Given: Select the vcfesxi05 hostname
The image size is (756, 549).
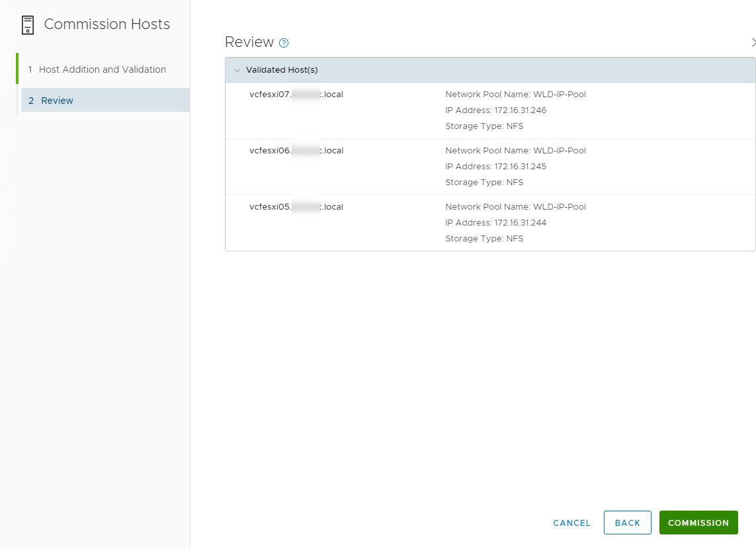Looking at the screenshot, I should [x=296, y=207].
